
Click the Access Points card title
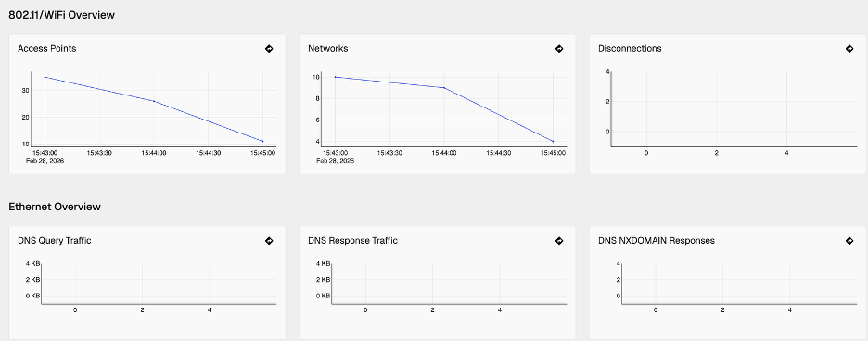click(47, 49)
